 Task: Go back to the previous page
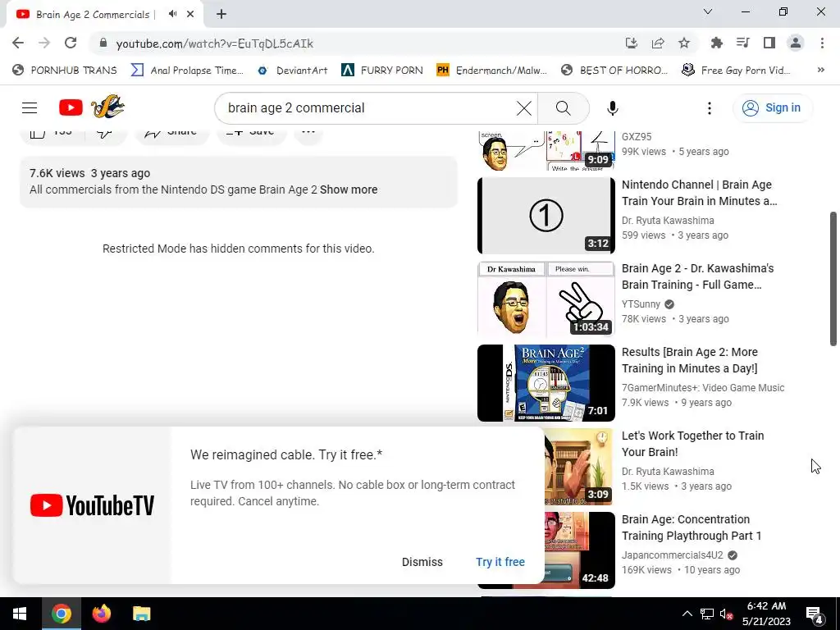(18, 43)
